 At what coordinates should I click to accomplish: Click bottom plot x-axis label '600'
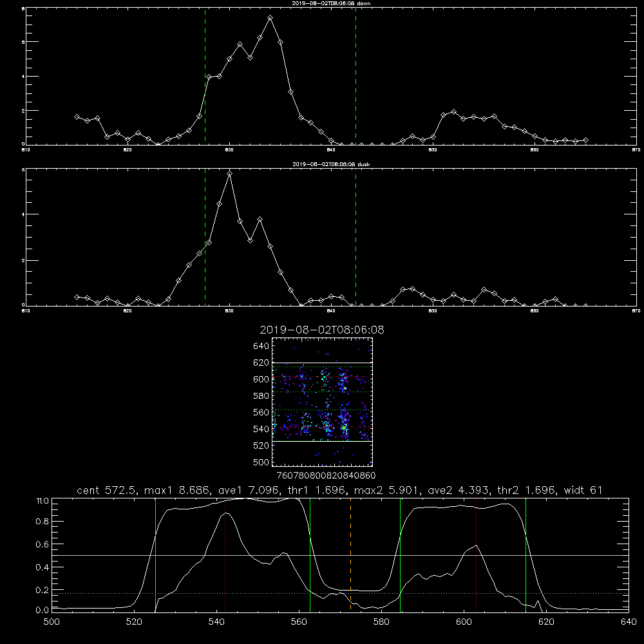pyautogui.click(x=464, y=622)
